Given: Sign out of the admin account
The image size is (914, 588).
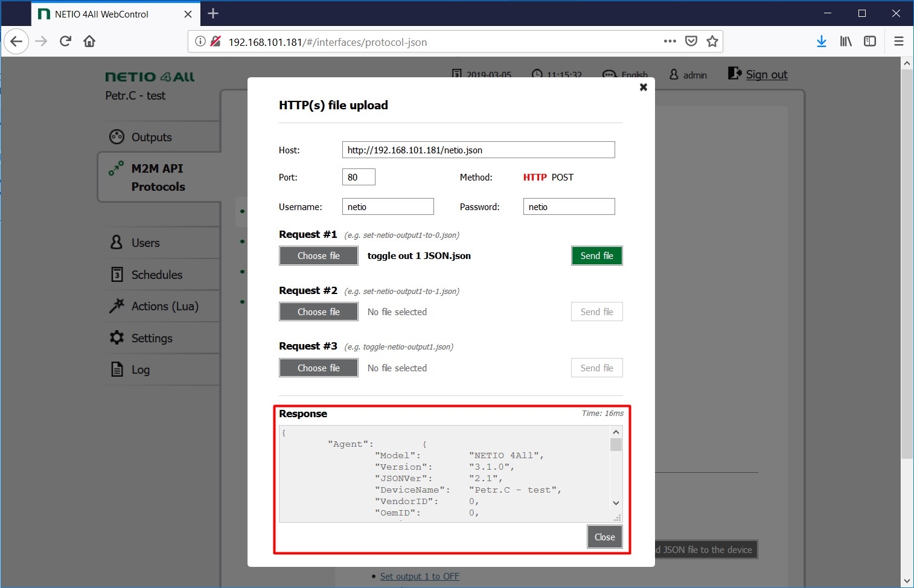Looking at the screenshot, I should pyautogui.click(x=767, y=74).
